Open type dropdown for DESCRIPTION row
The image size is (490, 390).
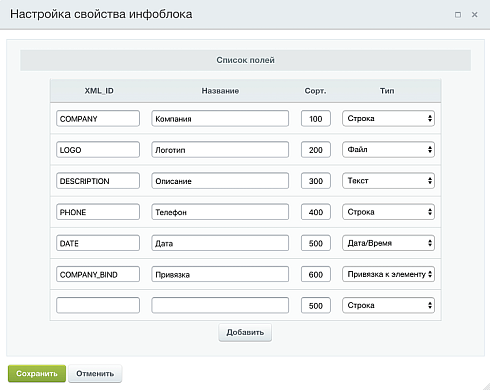(x=388, y=181)
